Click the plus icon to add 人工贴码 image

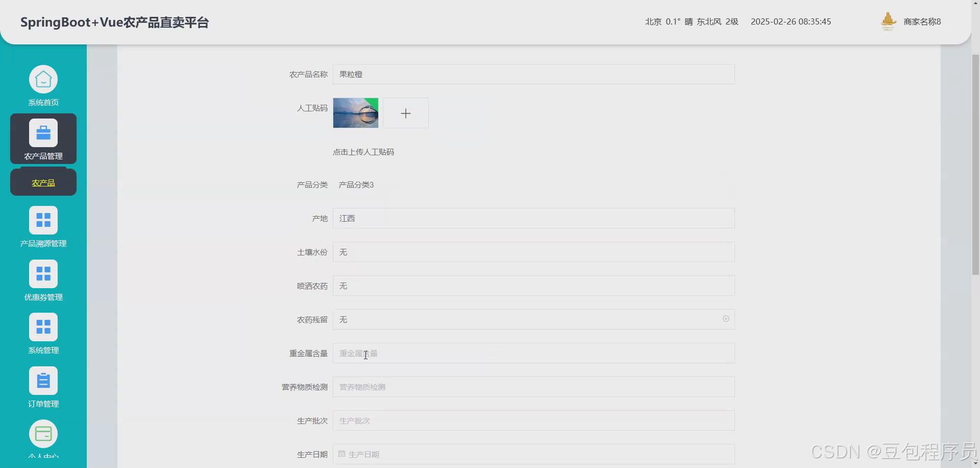coord(405,113)
